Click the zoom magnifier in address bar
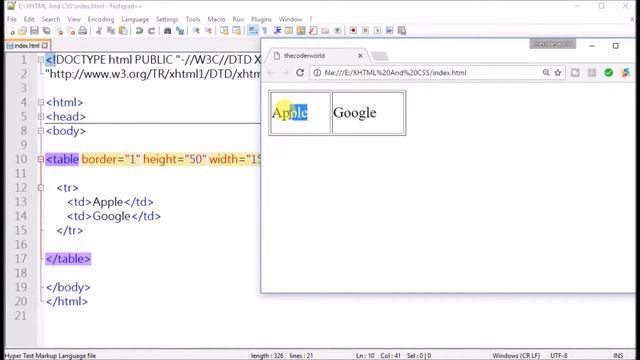640x360 pixels. click(546, 73)
